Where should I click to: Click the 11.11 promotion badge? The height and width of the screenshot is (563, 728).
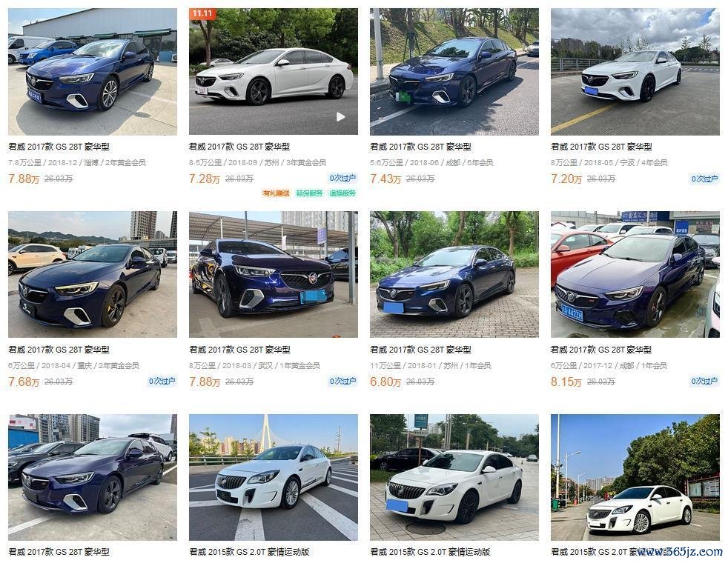(203, 13)
